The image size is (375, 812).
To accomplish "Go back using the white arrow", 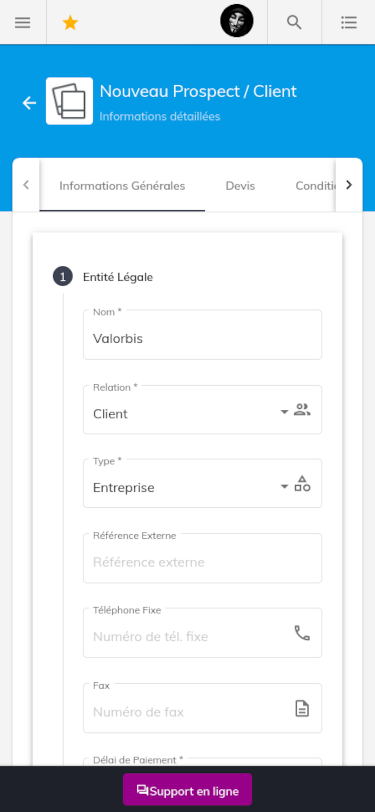I will [x=29, y=103].
